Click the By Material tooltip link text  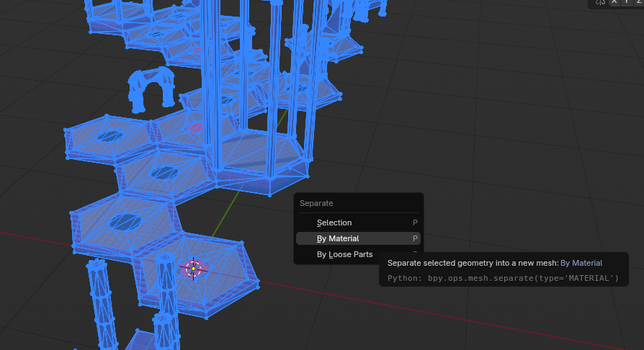[581, 263]
